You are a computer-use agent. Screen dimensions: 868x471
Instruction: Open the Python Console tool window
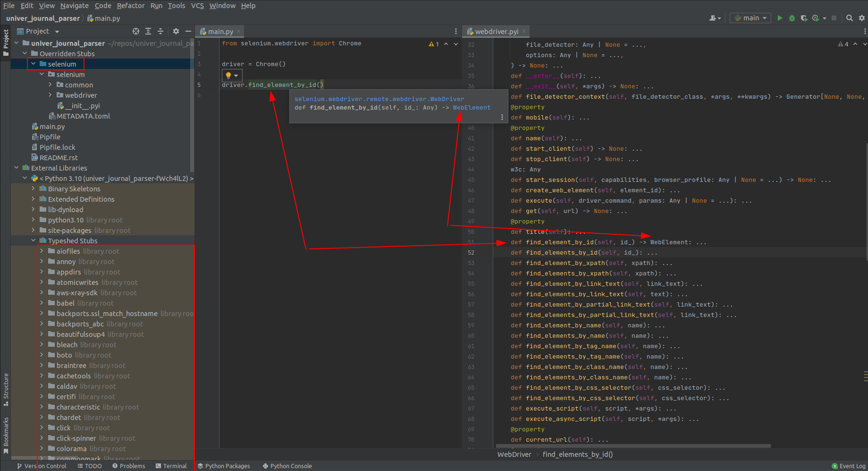[287, 466]
